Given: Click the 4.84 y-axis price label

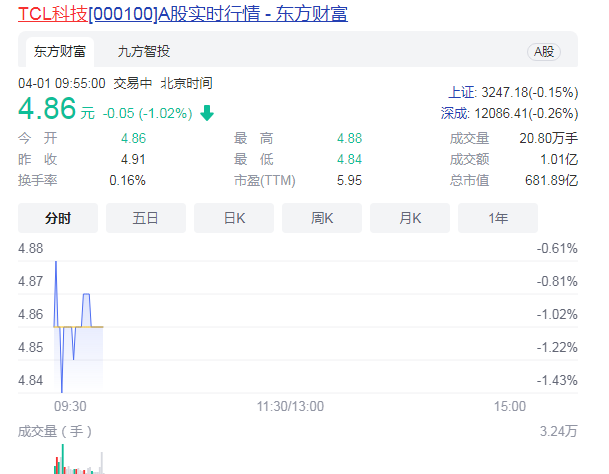Looking at the screenshot, I should 31,380.
